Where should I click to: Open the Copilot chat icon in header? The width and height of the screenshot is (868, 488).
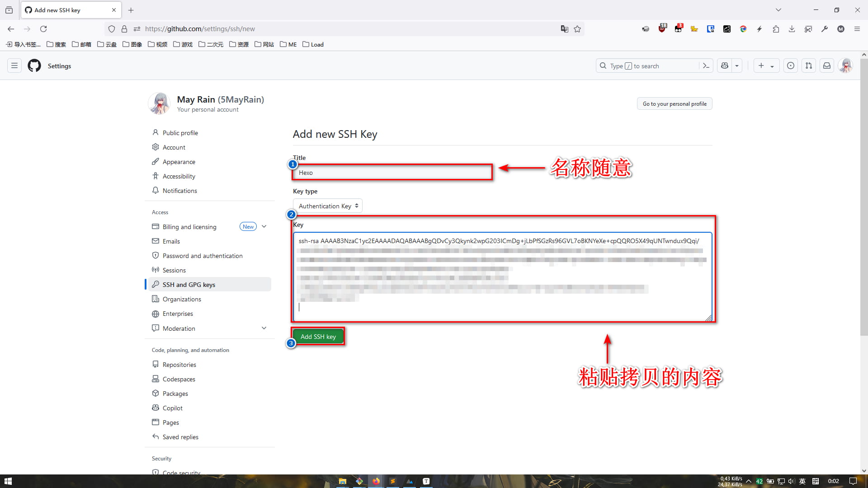pyautogui.click(x=725, y=66)
